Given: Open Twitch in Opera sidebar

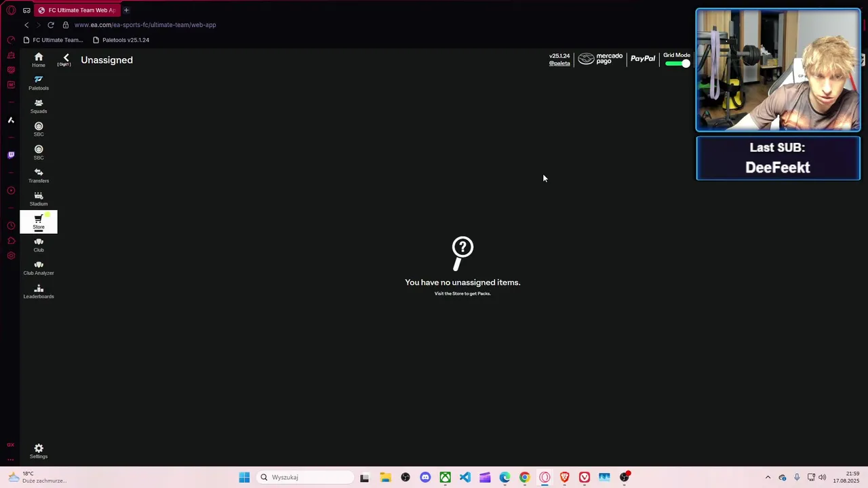Looking at the screenshot, I should [x=11, y=155].
